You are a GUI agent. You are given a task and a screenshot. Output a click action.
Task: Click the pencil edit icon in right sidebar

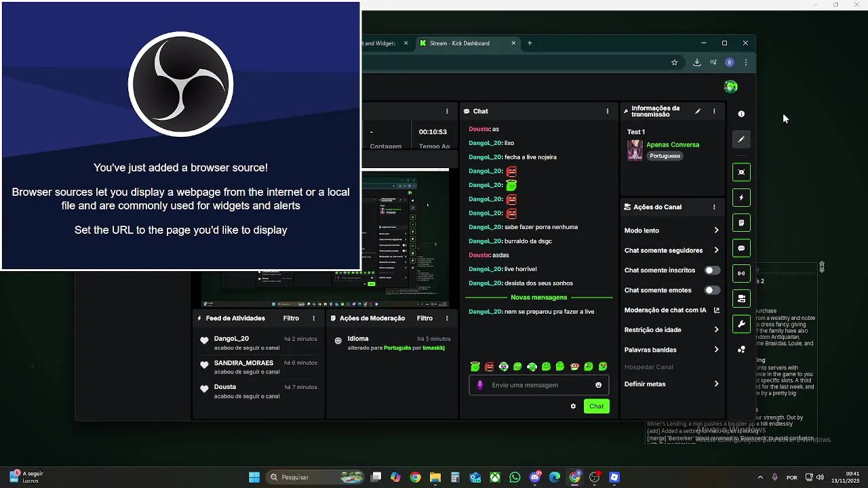(x=741, y=140)
